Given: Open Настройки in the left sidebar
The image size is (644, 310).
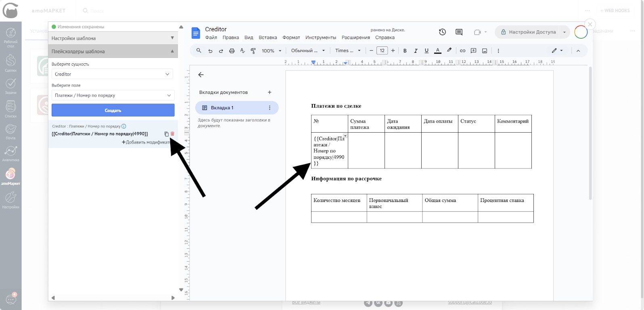Looking at the screenshot, I should coord(10,200).
